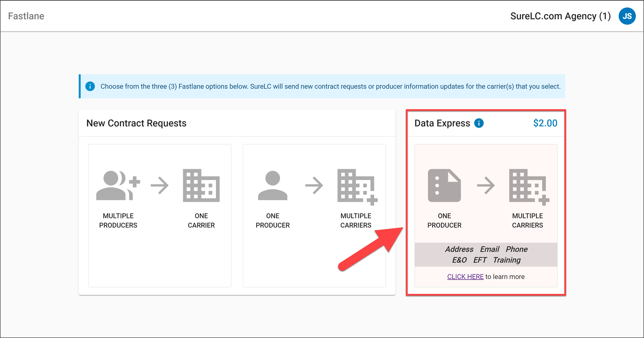This screenshot has width=644, height=338.
Task: Click the New Contract Requests heading
Action: (x=137, y=123)
